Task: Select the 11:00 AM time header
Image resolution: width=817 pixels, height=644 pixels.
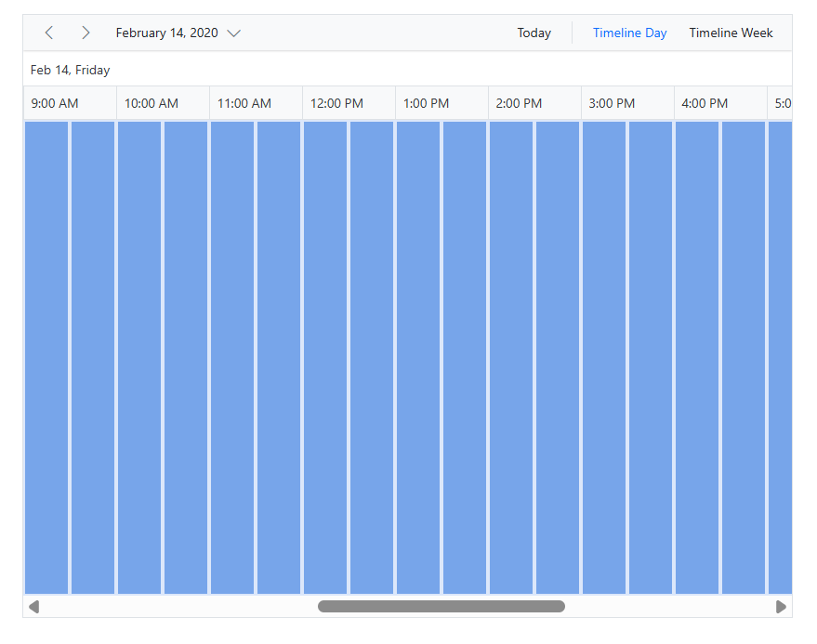Action: click(x=256, y=103)
